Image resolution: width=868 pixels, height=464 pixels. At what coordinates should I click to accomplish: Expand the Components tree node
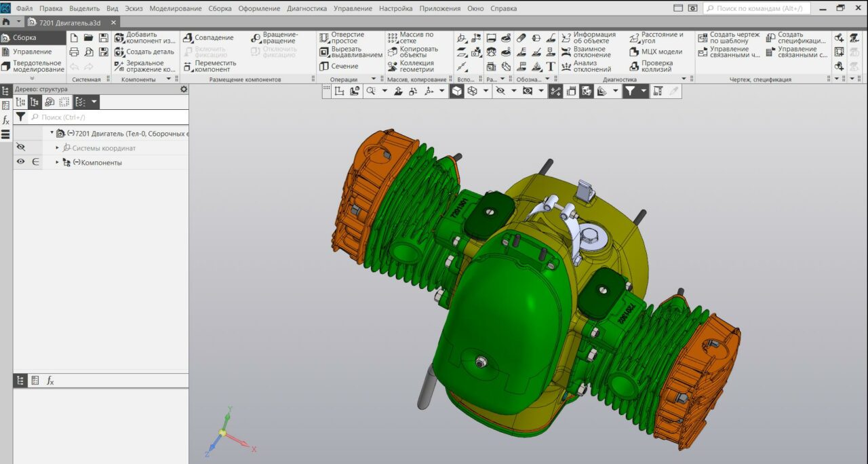coord(58,163)
